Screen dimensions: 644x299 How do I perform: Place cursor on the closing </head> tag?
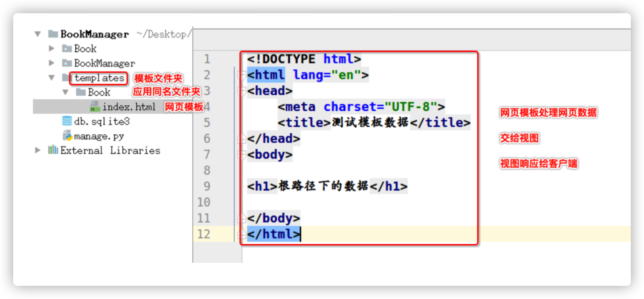point(274,139)
